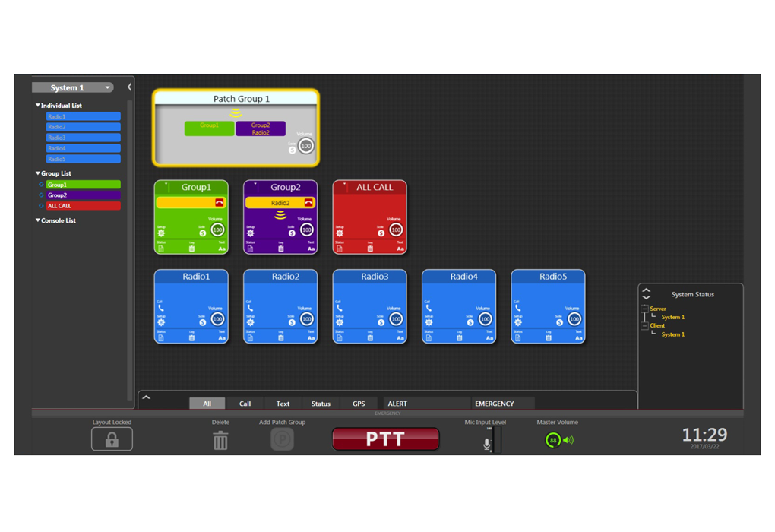The width and height of the screenshot is (775, 532).
Task: Toggle System Status panel up-down arrows
Action: point(646,294)
